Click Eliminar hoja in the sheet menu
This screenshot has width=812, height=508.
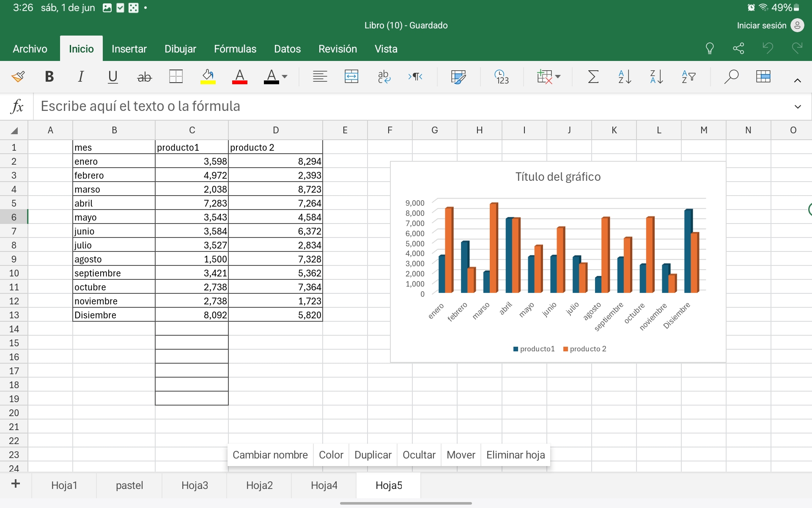coord(515,455)
